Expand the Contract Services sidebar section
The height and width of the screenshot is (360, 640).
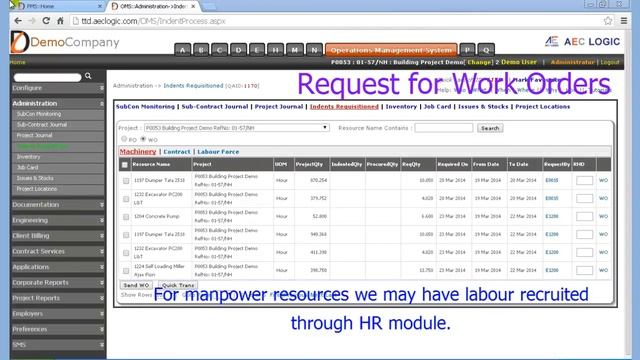[58, 251]
